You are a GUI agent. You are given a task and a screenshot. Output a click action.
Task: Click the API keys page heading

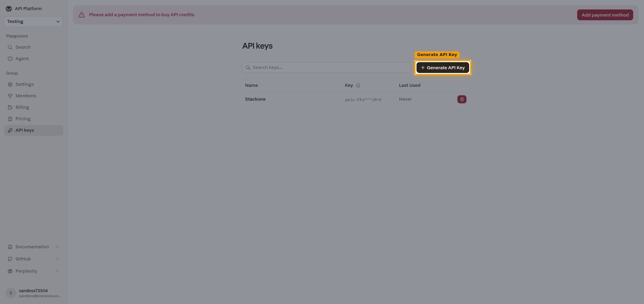[257, 46]
